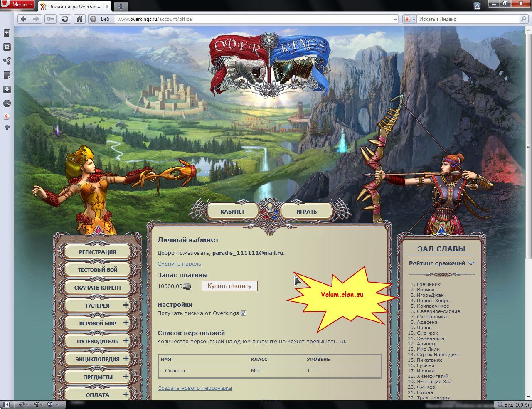Screen dimensions: 532x409
Task: Open the Opera Меню button
Action: [x=17, y=4]
